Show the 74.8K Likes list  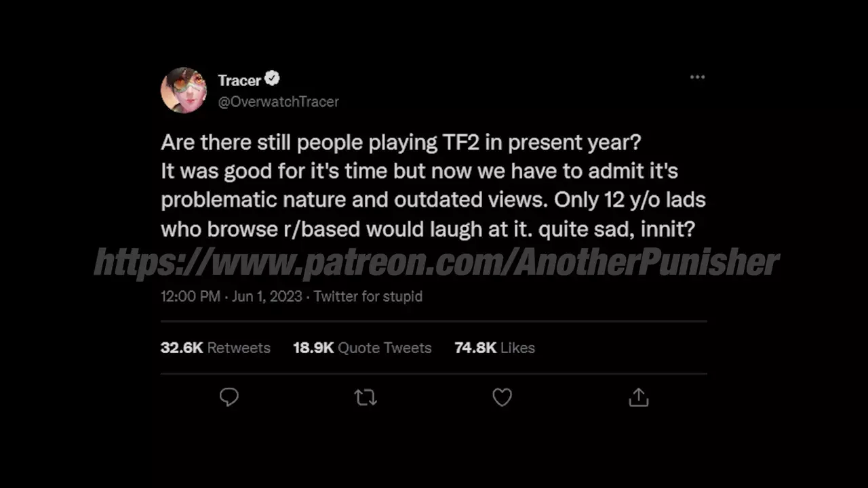(494, 348)
